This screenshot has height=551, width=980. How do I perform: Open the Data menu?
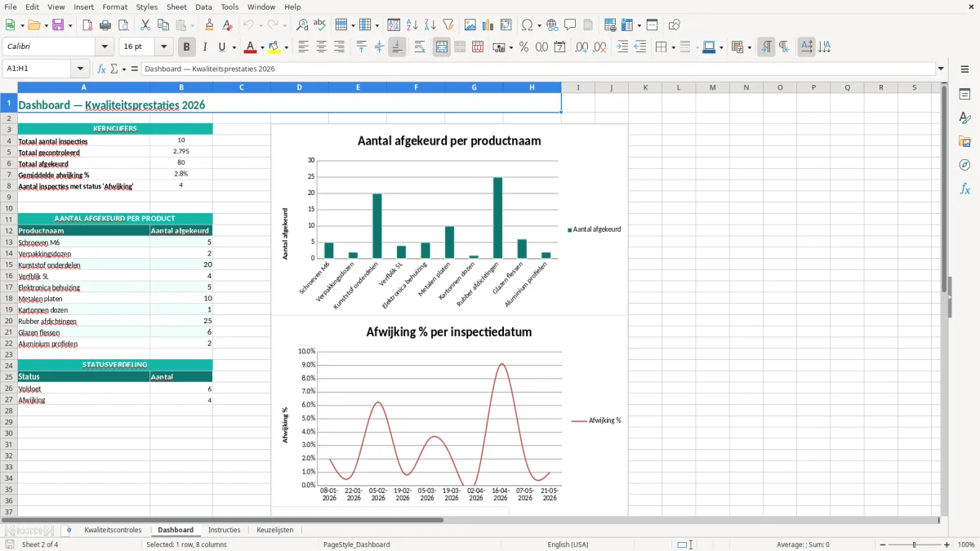[204, 7]
